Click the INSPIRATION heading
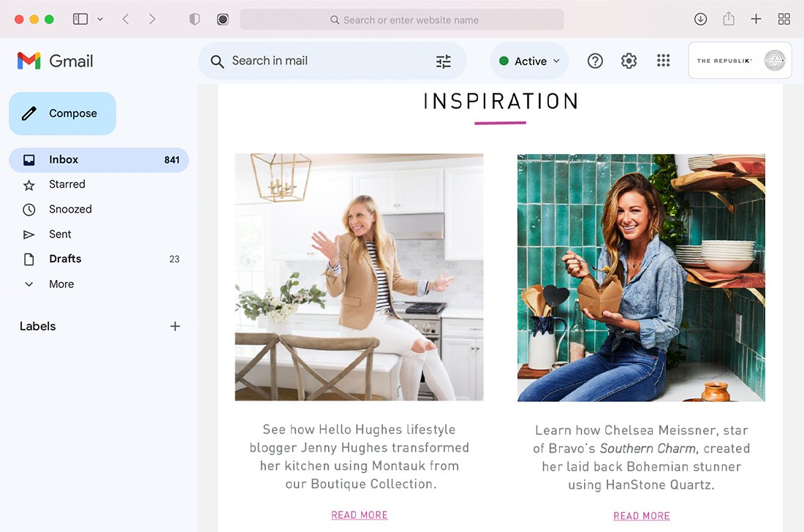The height and width of the screenshot is (532, 804). [501, 102]
